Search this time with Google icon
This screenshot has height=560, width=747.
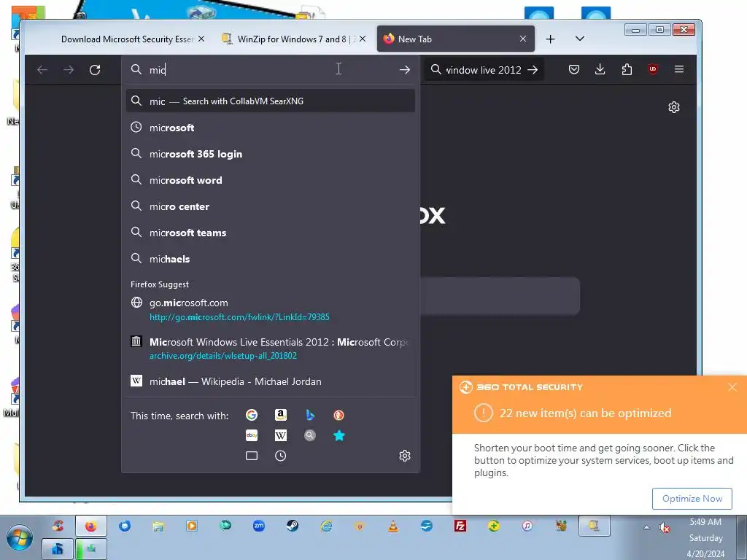[x=252, y=415]
